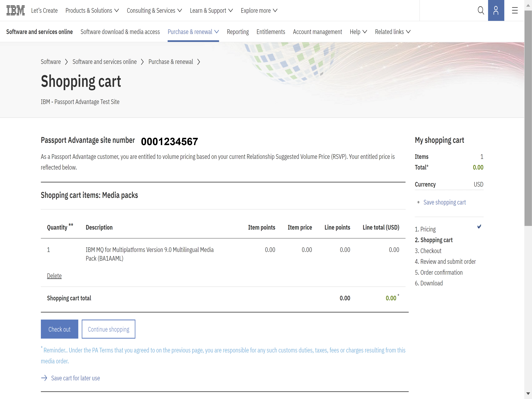This screenshot has height=399, width=532.
Task: Click the Line total (USD) header
Action: (x=381, y=227)
